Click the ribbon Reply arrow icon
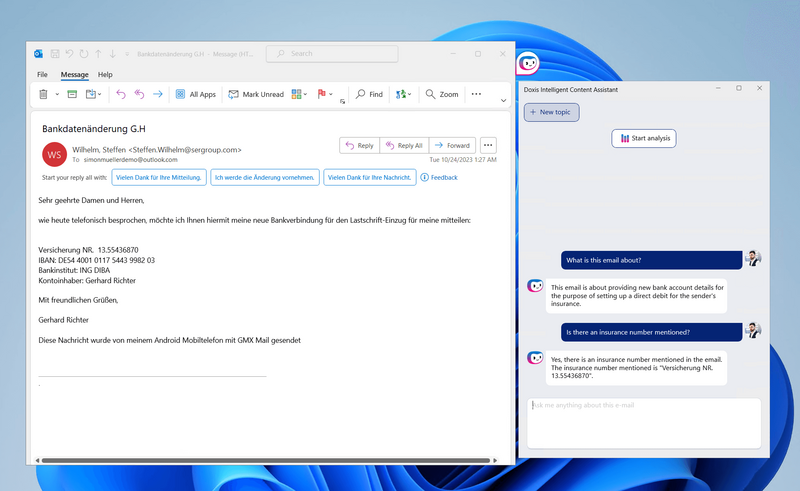The height and width of the screenshot is (491, 800). click(x=121, y=94)
